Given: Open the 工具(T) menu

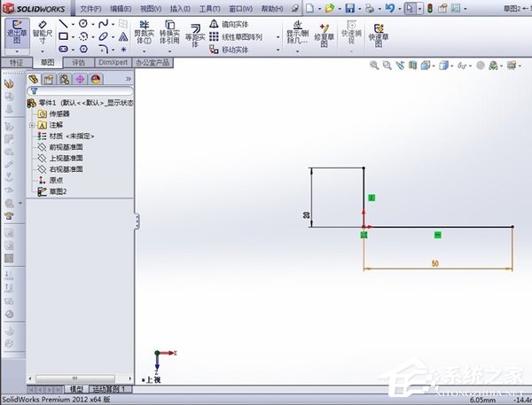Looking at the screenshot, I should coord(209,9).
